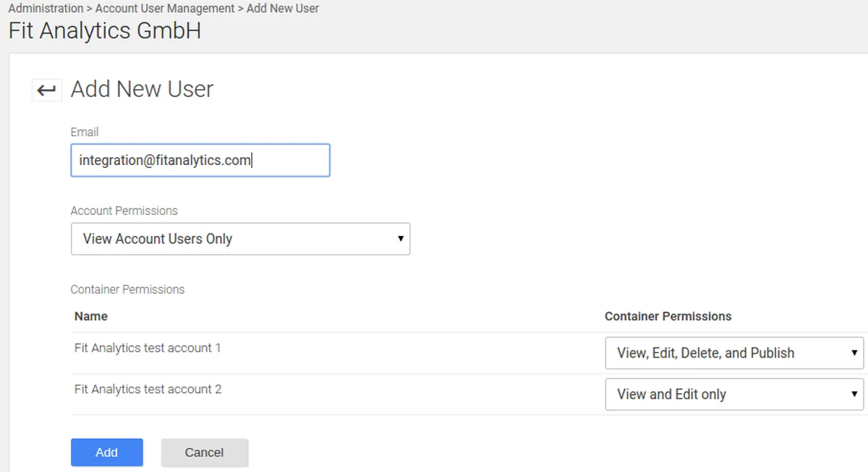This screenshot has width=868, height=472.
Task: Select the Fit Analytics test account 2 row name
Action: tap(148, 389)
